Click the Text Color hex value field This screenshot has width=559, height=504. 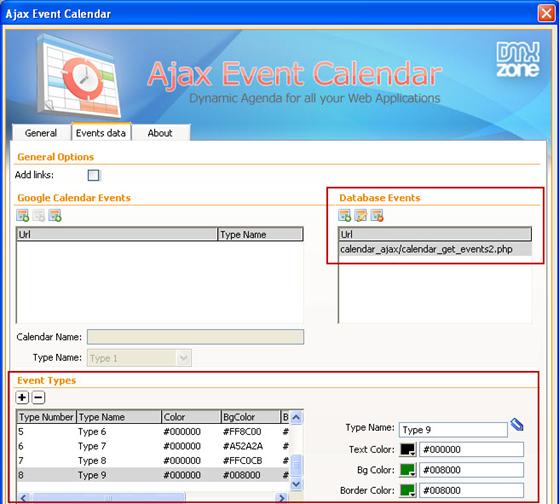472,449
